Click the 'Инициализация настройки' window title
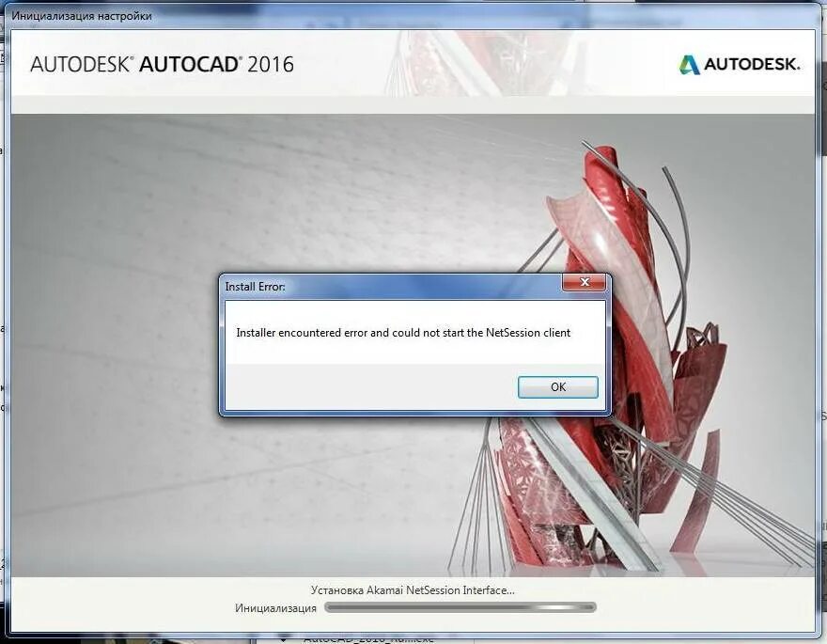 coord(82,16)
